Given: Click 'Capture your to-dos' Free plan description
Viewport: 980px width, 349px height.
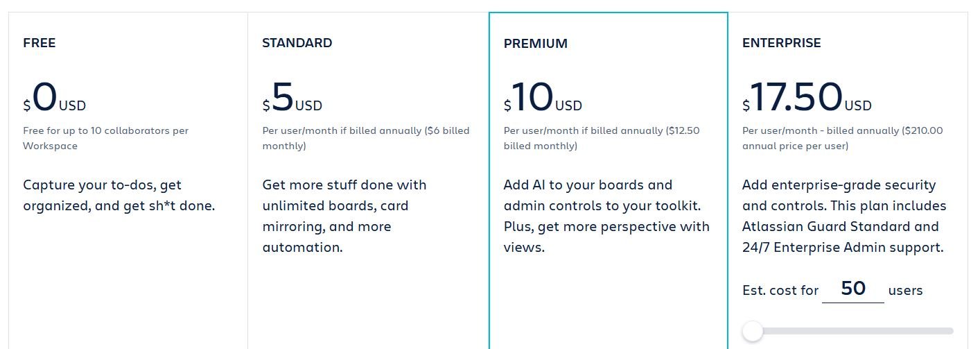Looking at the screenshot, I should tap(119, 196).
